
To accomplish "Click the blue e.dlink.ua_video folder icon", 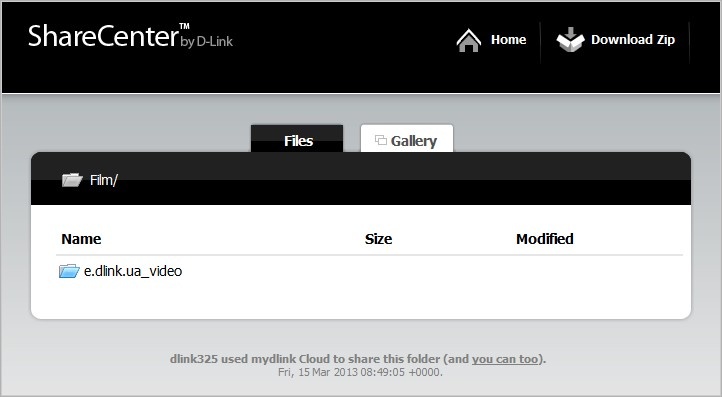I will [x=69, y=271].
